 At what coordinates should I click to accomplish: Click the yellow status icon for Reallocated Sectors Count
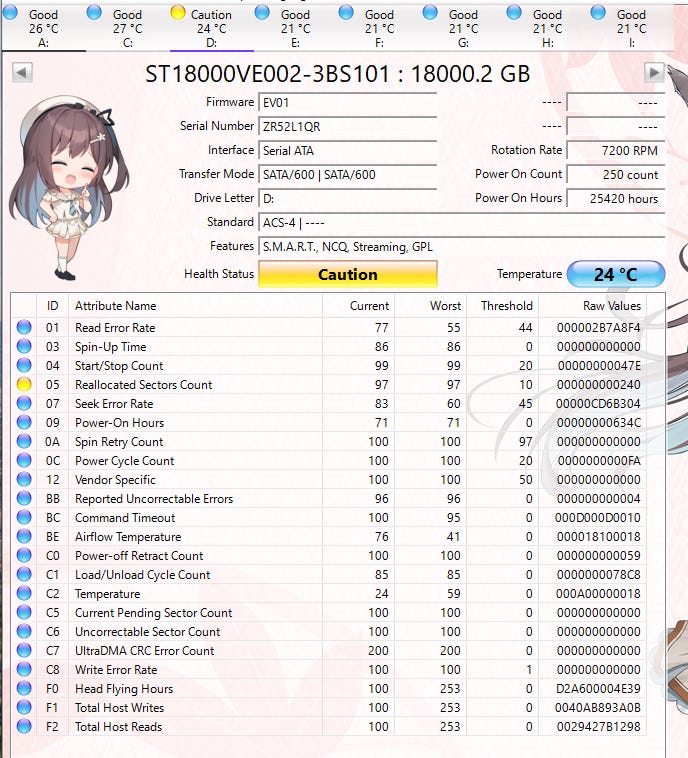point(24,384)
